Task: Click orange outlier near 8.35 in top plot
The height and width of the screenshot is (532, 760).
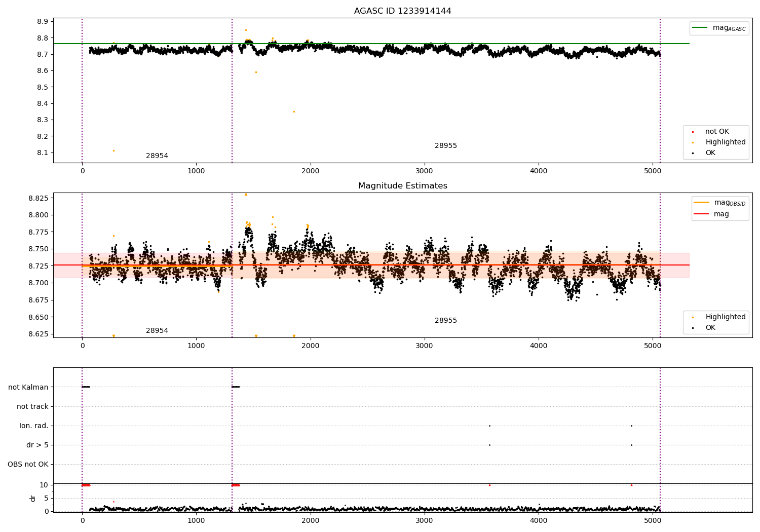Action: [294, 111]
